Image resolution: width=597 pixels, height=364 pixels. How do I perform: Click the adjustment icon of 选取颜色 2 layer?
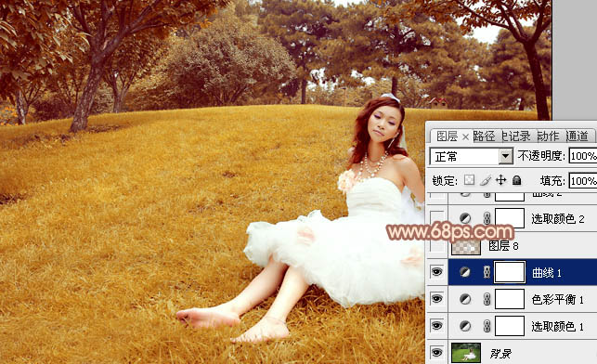pos(464,218)
